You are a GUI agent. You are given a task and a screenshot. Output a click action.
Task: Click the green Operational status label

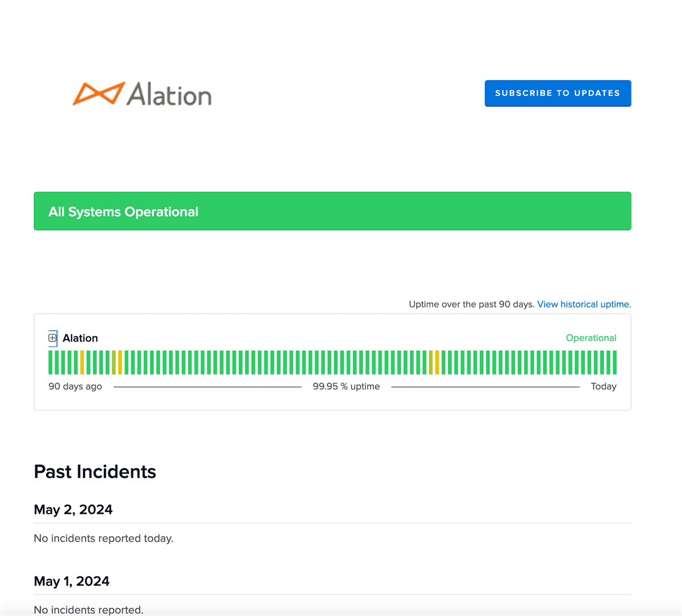coord(591,338)
